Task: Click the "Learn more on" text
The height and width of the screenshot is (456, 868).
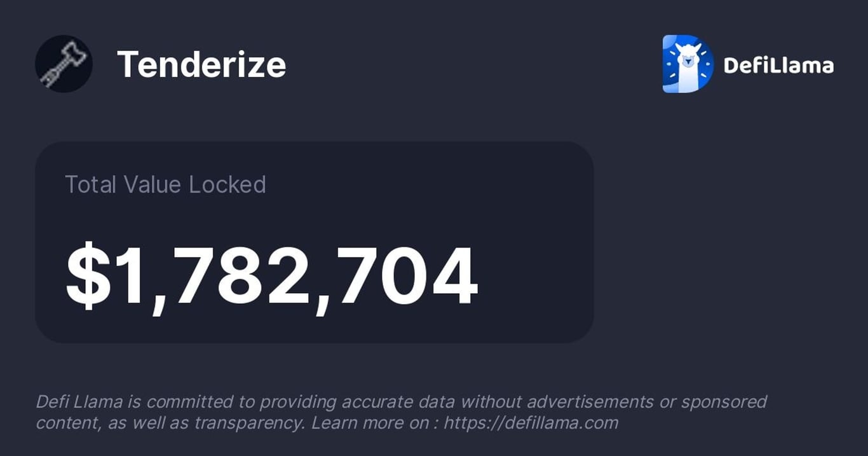Action: coord(369,423)
